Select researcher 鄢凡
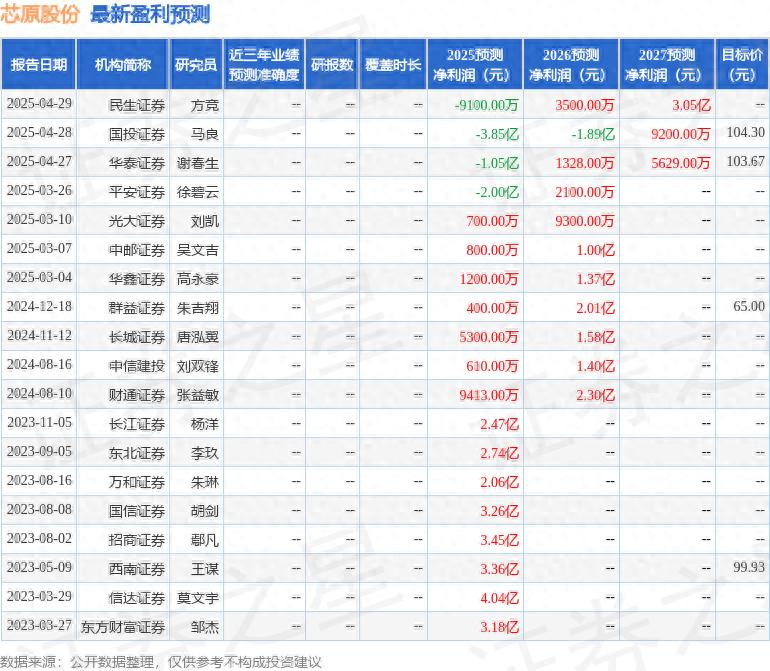The image size is (770, 671). pyautogui.click(x=205, y=540)
